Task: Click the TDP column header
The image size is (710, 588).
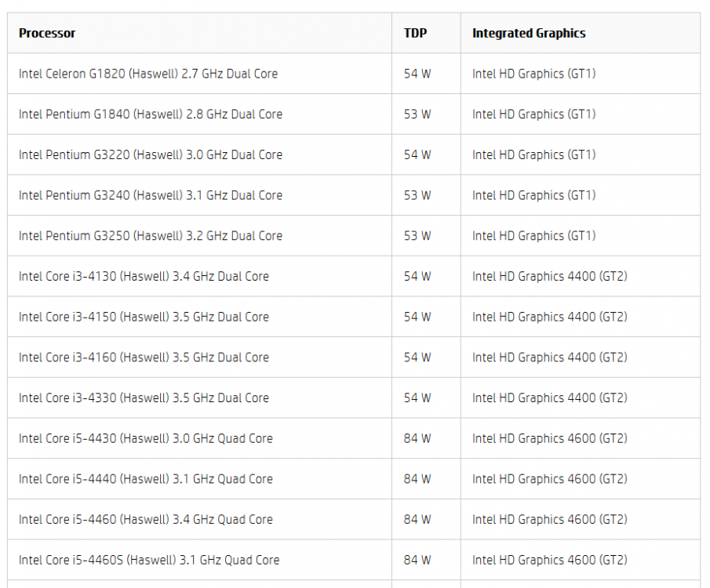Action: pyautogui.click(x=416, y=33)
